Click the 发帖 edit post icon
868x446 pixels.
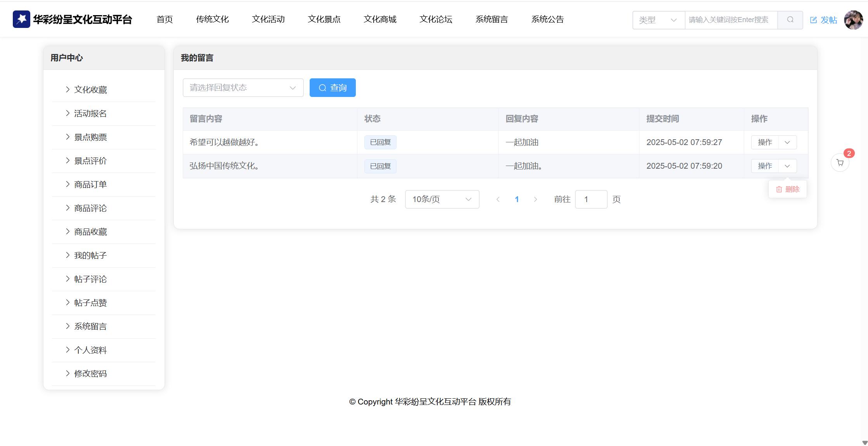tap(814, 20)
